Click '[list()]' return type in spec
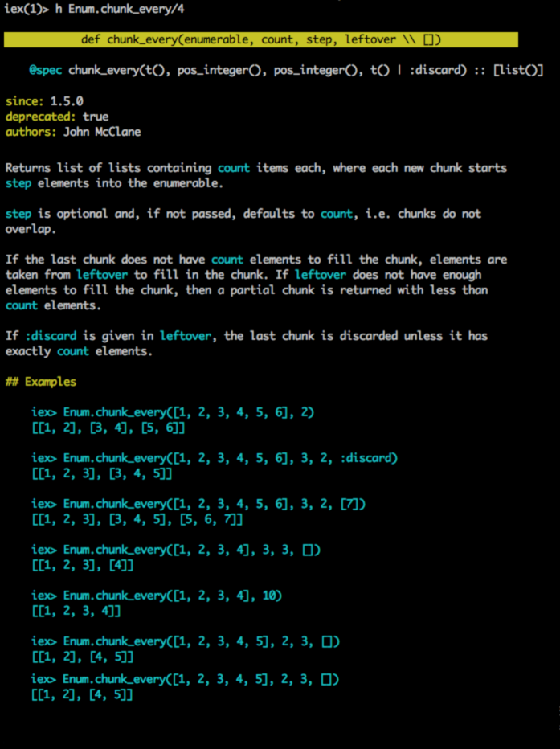 [518, 70]
